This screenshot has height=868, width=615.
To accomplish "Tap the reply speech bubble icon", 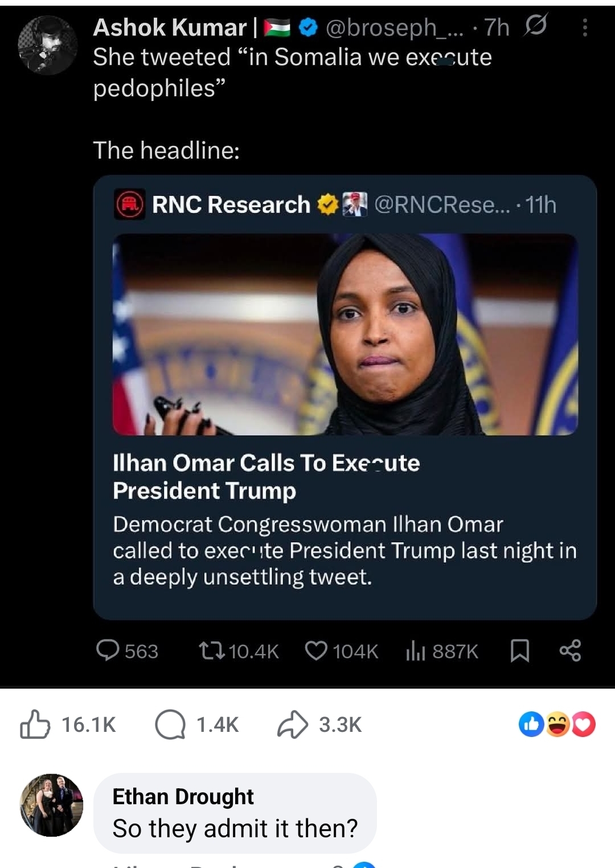I will 108,650.
